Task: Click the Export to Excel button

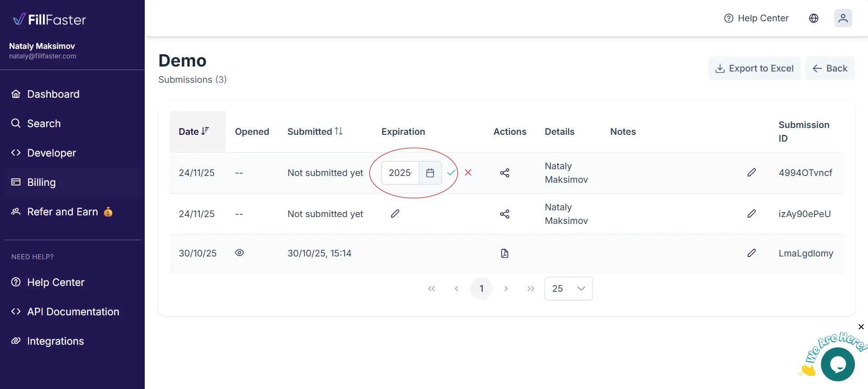Action: 754,68
